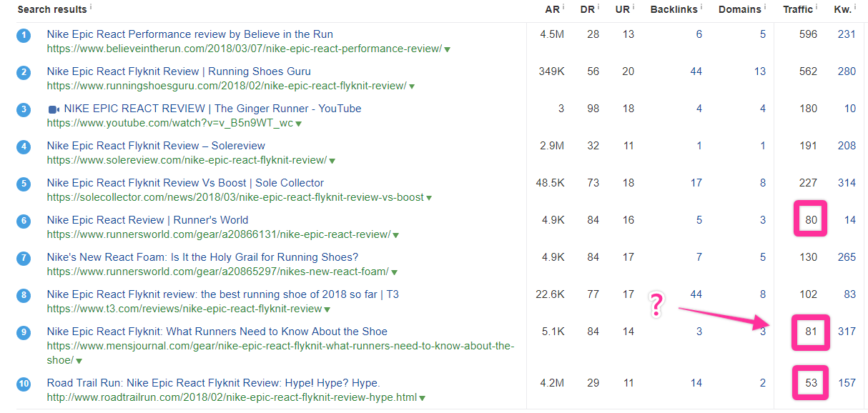
Task: Click keyword count 314 for Sole Collector
Action: coord(847,183)
